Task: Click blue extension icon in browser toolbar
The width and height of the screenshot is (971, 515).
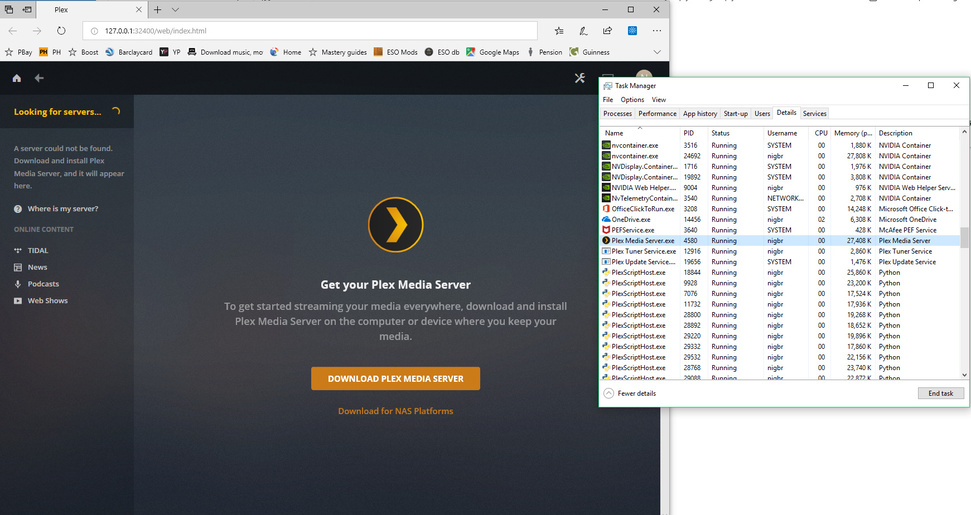Action: (632, 30)
